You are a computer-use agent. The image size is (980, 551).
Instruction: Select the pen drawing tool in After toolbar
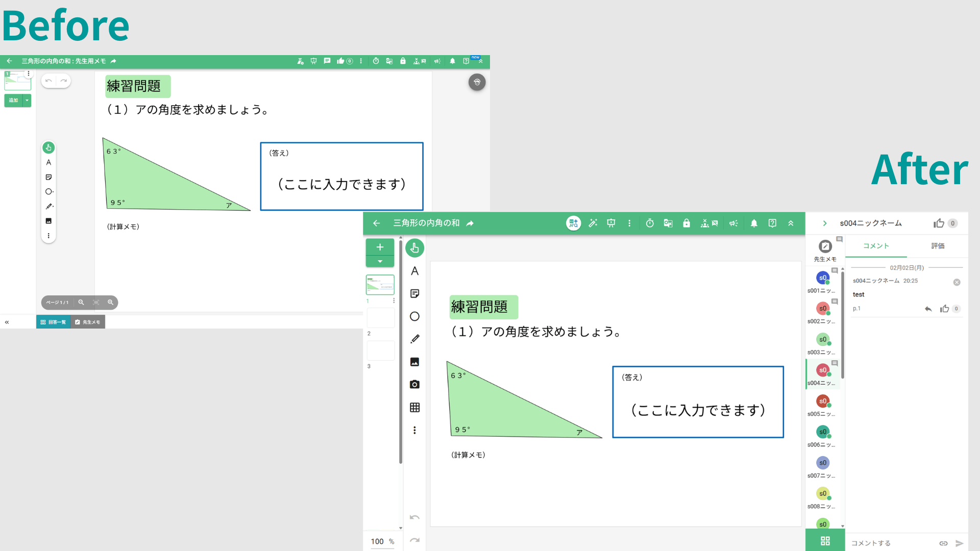[414, 339]
